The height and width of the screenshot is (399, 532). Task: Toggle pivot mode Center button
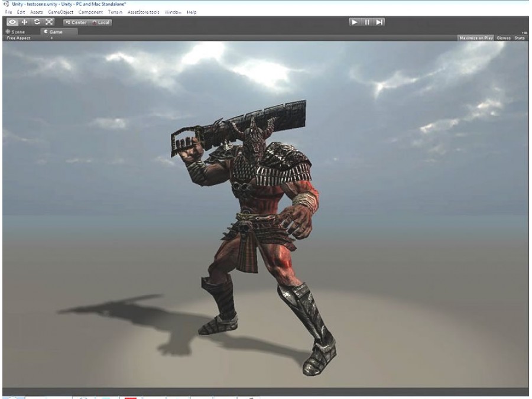(x=76, y=22)
